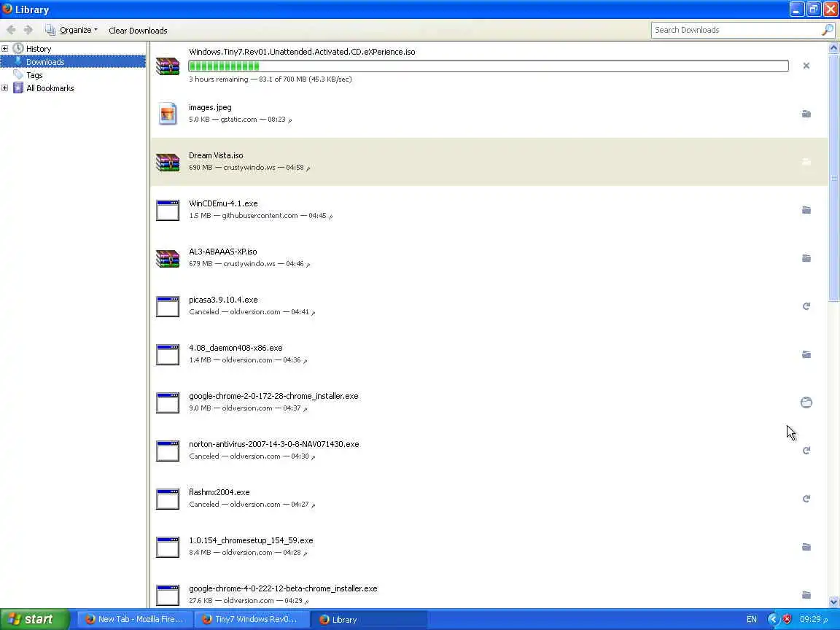Select google-chrome-2-0-172-28-chrome_installer.exe file name
840x630 pixels.
273,396
